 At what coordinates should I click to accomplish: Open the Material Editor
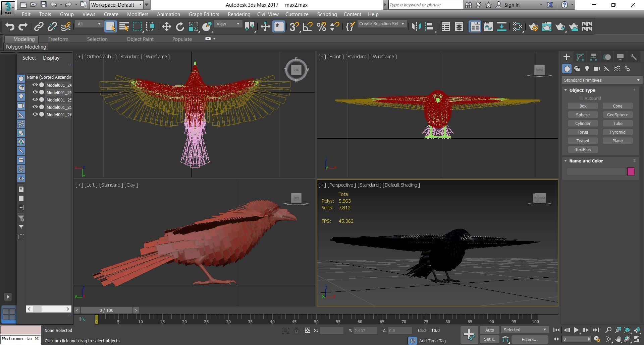518,27
